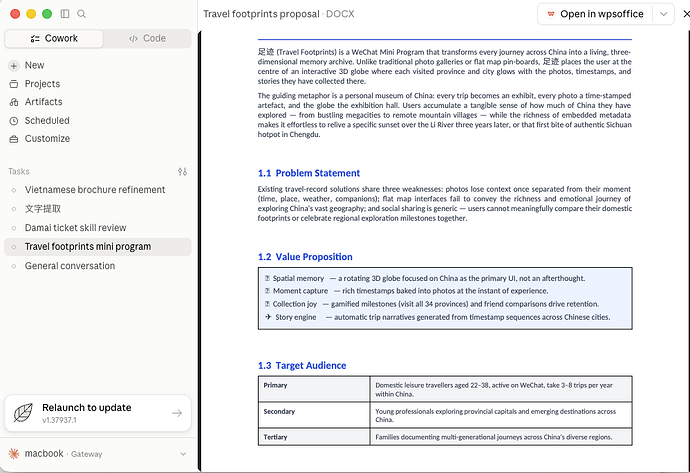Click the arrow on Relaunch to update
This screenshot has width=690, height=473.
coord(177,413)
